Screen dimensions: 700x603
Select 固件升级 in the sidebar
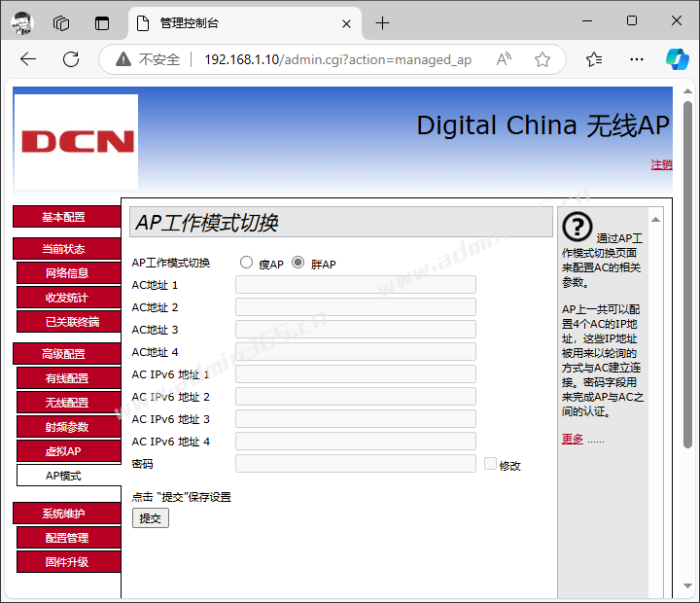pyautogui.click(x=69, y=562)
